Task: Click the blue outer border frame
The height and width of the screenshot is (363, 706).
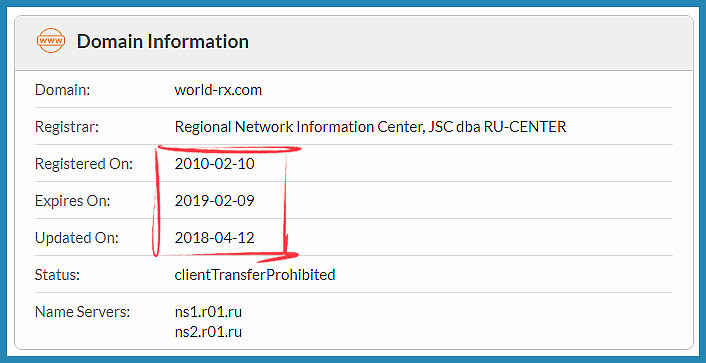Action: pos(353,4)
